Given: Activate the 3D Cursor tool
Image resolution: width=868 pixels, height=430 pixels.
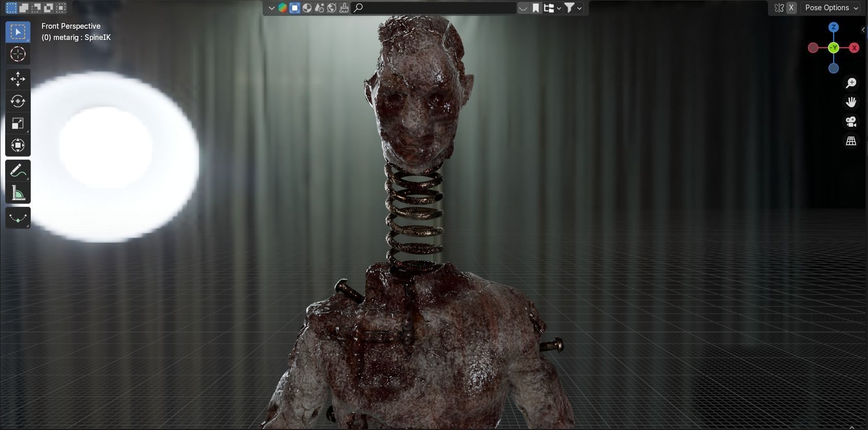Looking at the screenshot, I should coord(18,54).
